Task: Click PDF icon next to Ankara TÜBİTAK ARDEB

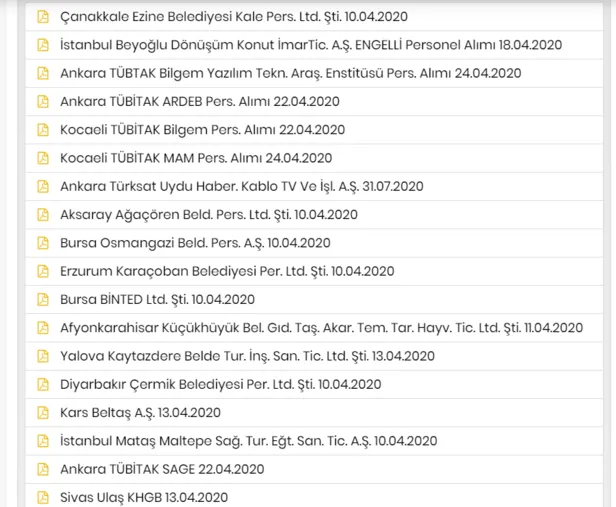Action: click(42, 101)
